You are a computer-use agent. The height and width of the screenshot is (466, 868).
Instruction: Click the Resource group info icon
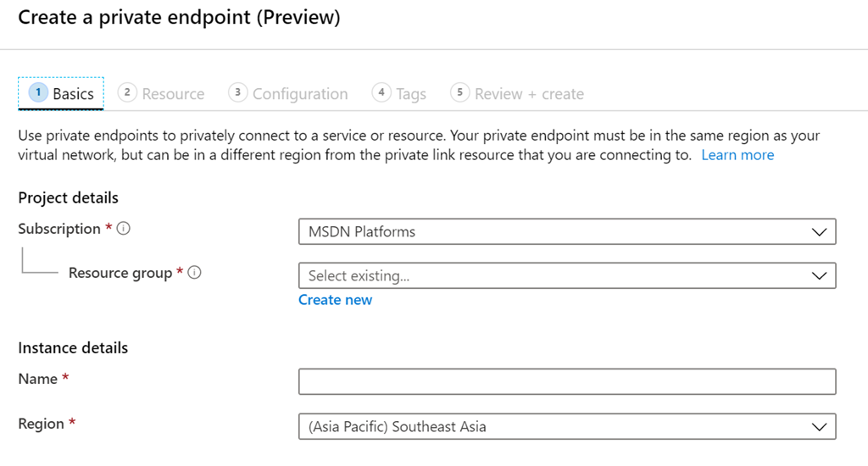point(194,273)
